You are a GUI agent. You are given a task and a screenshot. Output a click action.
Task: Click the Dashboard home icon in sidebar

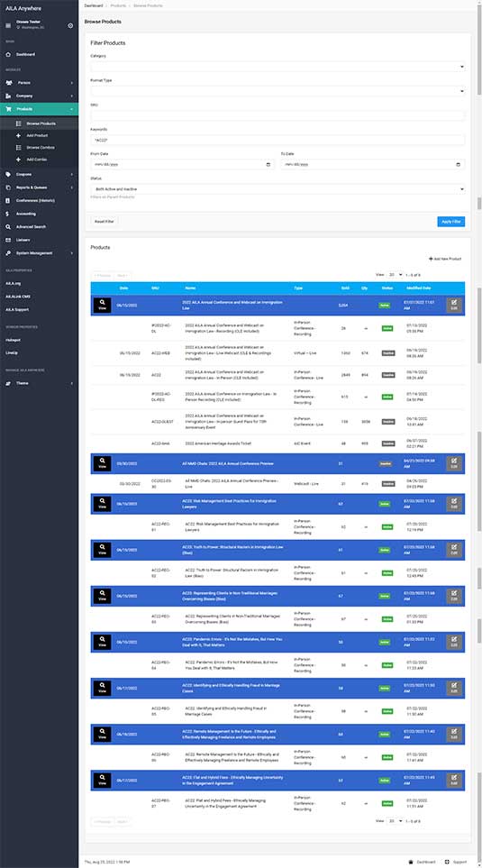pos(8,55)
